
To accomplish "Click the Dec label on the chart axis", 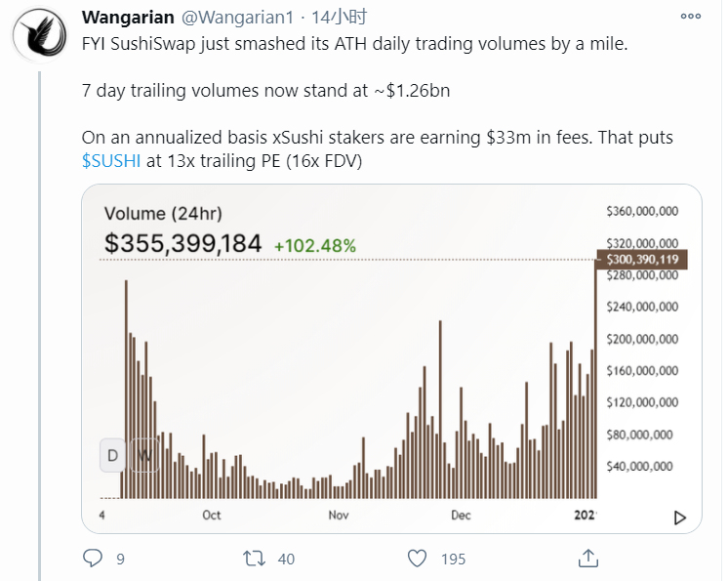I will (462, 515).
